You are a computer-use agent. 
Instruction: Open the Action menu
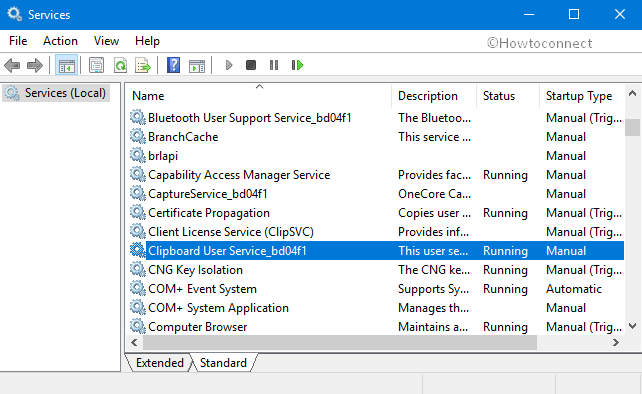[x=61, y=41]
